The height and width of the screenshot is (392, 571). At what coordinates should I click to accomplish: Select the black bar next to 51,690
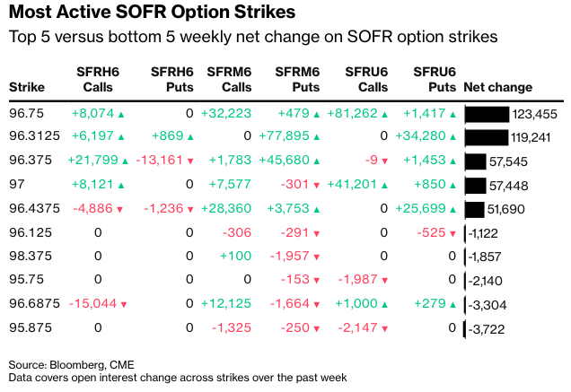tap(475, 209)
